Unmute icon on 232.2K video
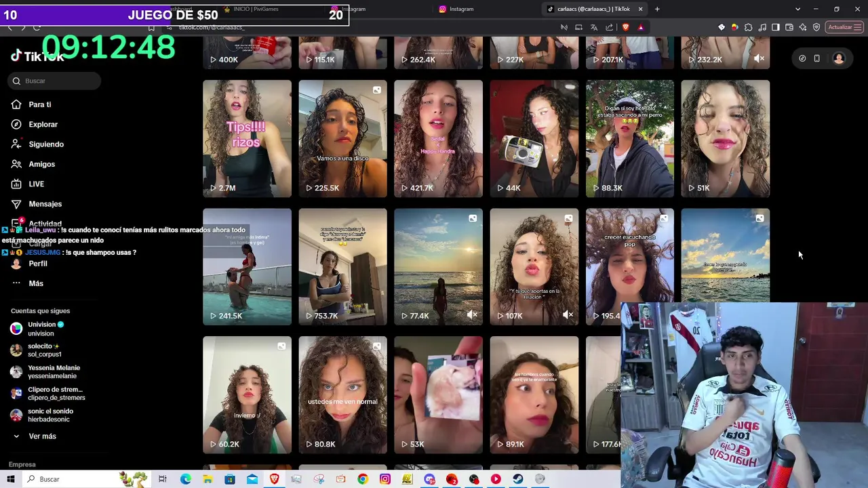The image size is (868, 488). pos(759,59)
